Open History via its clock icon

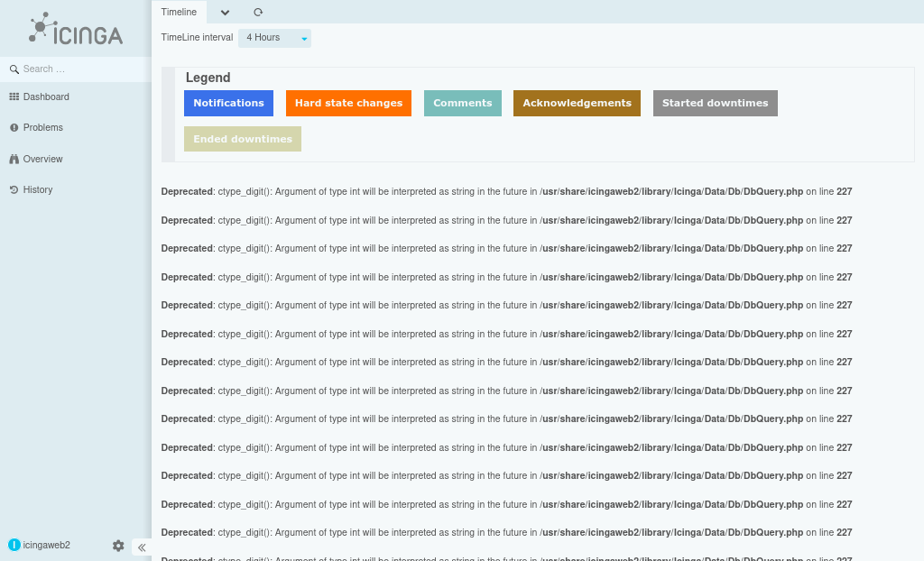click(13, 189)
